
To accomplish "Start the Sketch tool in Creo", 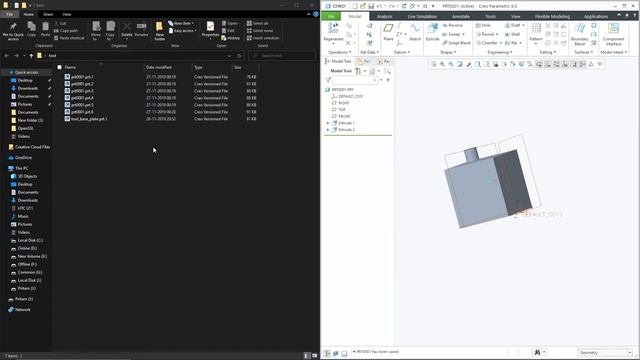I will (x=415, y=32).
